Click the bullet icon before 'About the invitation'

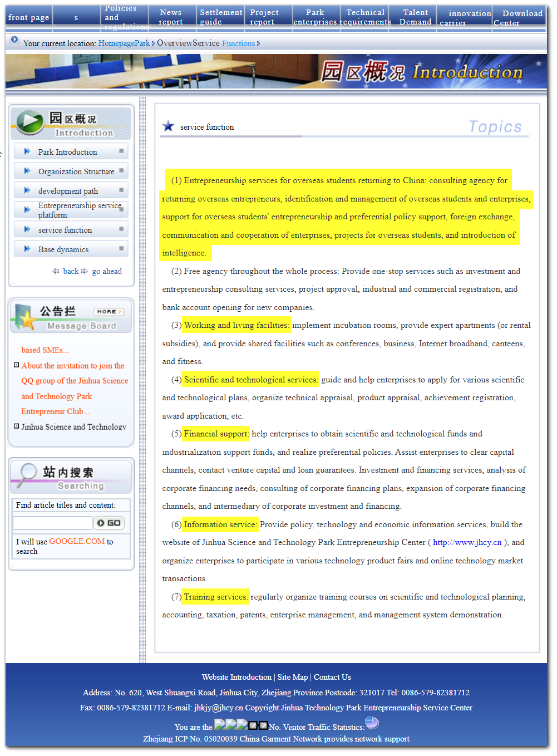[x=16, y=365]
